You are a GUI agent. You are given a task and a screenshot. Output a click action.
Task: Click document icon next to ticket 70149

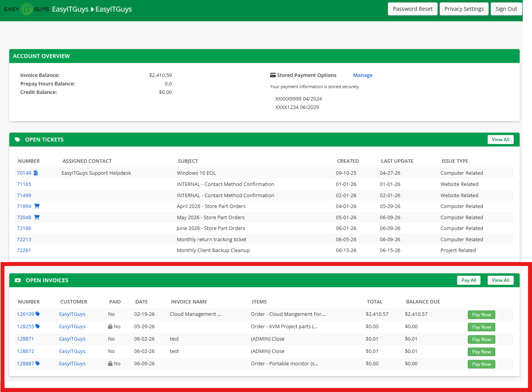pyautogui.click(x=36, y=173)
